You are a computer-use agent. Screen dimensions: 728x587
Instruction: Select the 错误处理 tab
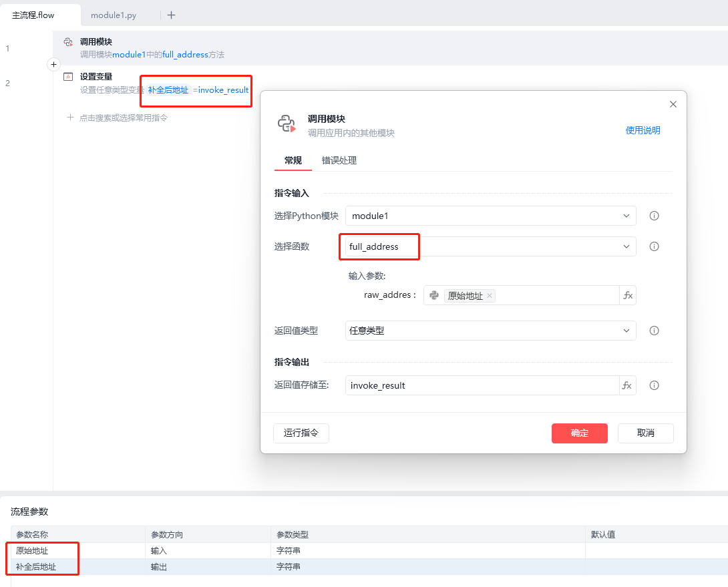(x=339, y=161)
